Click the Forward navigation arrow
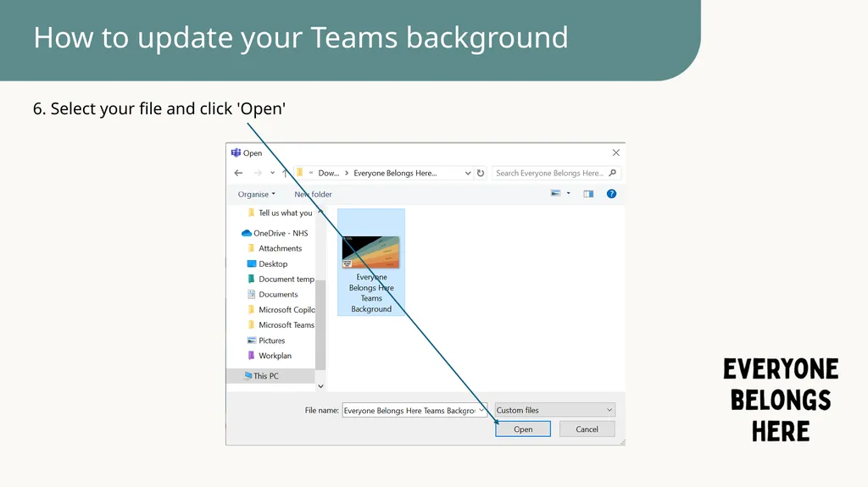 point(258,174)
